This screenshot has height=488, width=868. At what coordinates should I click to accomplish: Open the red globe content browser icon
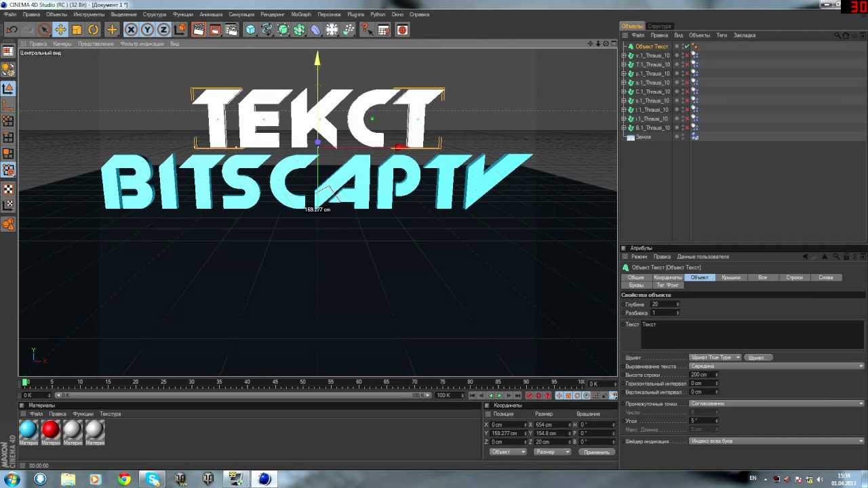point(403,30)
